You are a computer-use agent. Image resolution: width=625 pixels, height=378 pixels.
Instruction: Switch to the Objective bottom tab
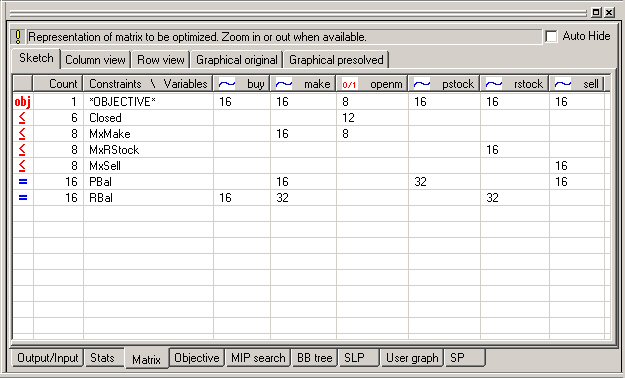point(197,358)
